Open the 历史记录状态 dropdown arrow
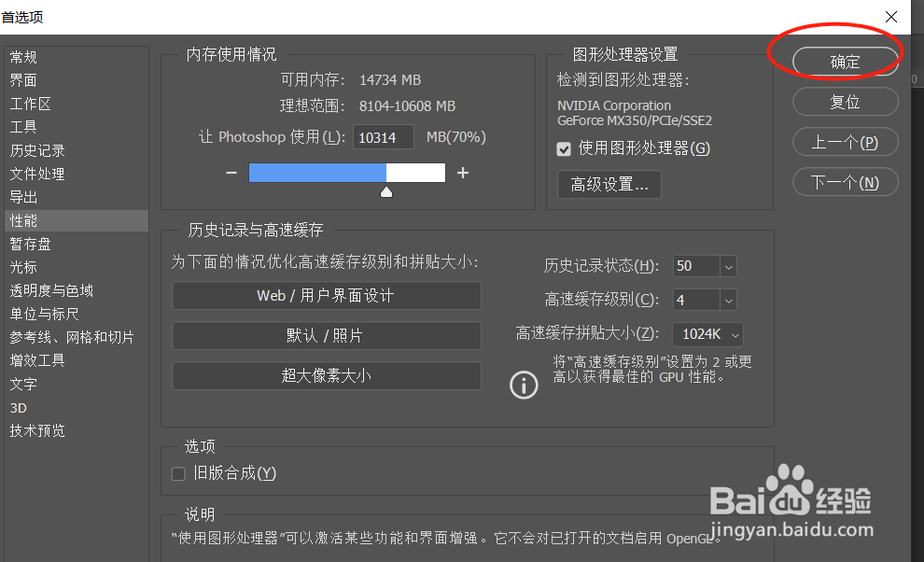Screen dimensions: 924x562 click(x=728, y=267)
